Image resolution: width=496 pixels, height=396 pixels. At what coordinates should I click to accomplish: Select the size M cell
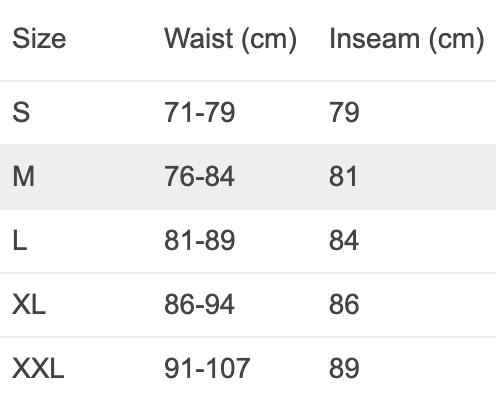pyautogui.click(x=23, y=176)
